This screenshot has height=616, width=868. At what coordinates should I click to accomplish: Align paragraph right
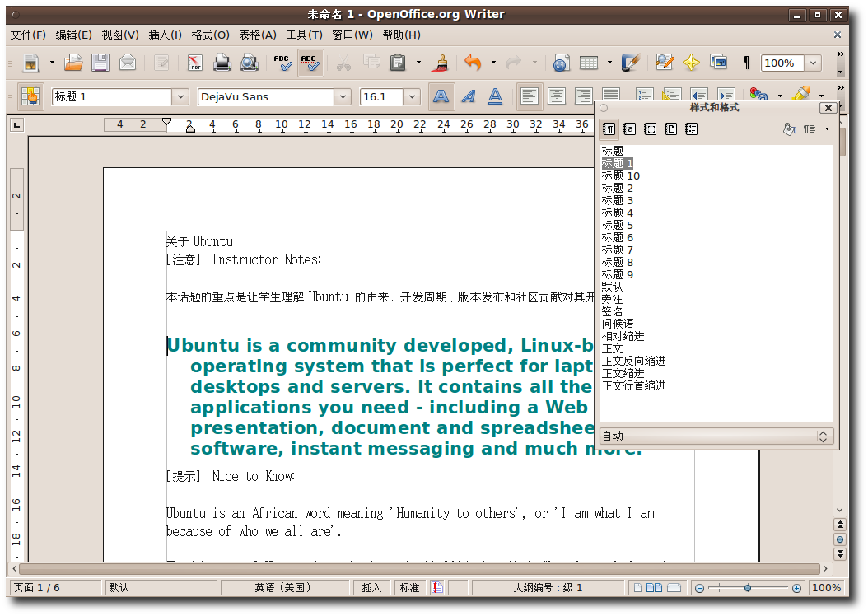pyautogui.click(x=583, y=97)
